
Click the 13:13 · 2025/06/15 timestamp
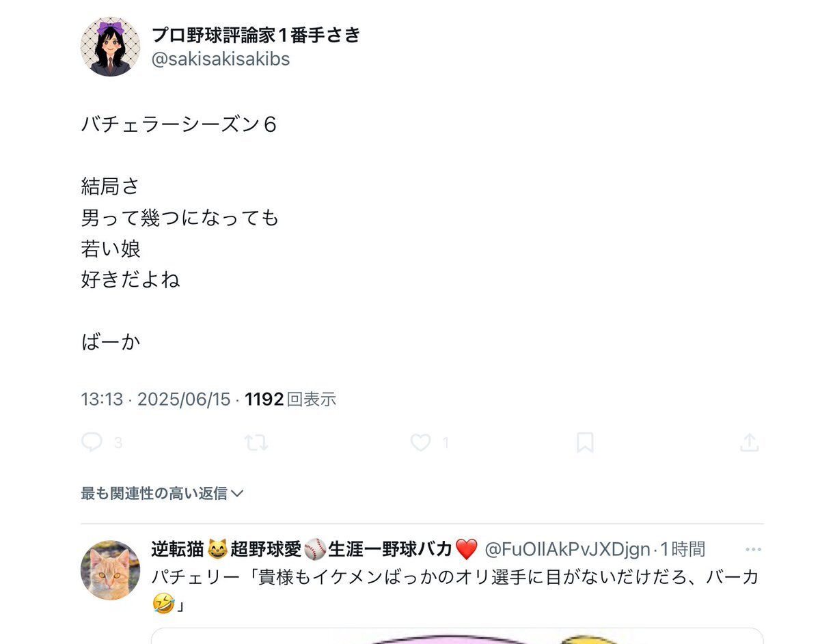(156, 400)
